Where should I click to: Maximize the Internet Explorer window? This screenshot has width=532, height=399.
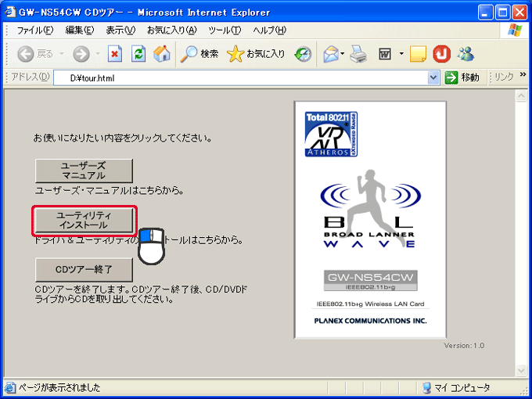502,13
